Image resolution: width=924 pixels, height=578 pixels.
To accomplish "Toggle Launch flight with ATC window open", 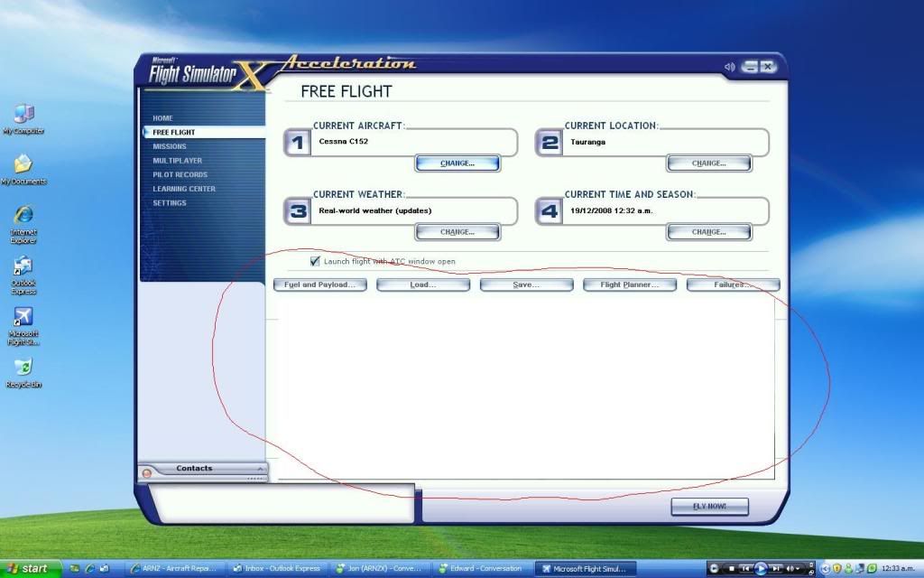I will pos(315,261).
